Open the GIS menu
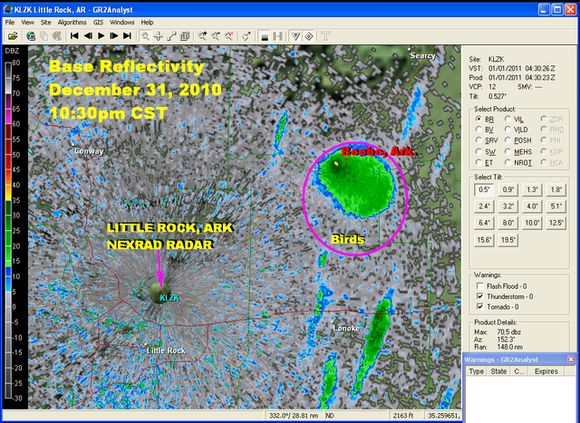Image resolution: width=580 pixels, height=423 pixels. point(98,22)
